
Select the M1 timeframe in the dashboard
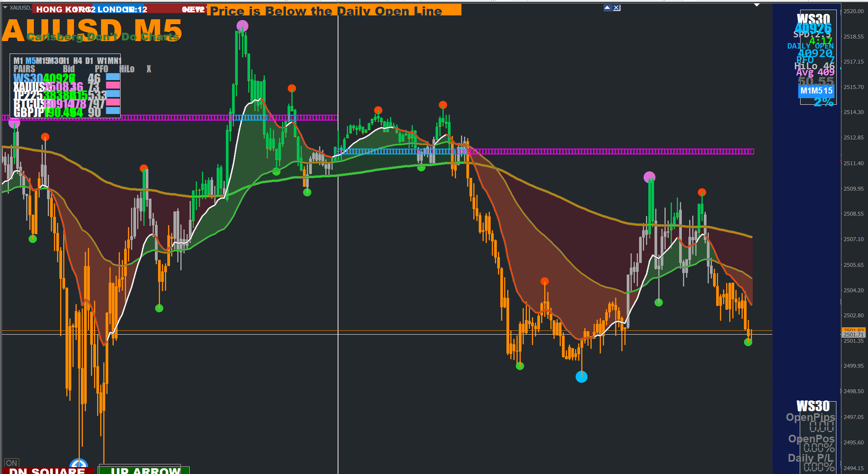coord(18,61)
